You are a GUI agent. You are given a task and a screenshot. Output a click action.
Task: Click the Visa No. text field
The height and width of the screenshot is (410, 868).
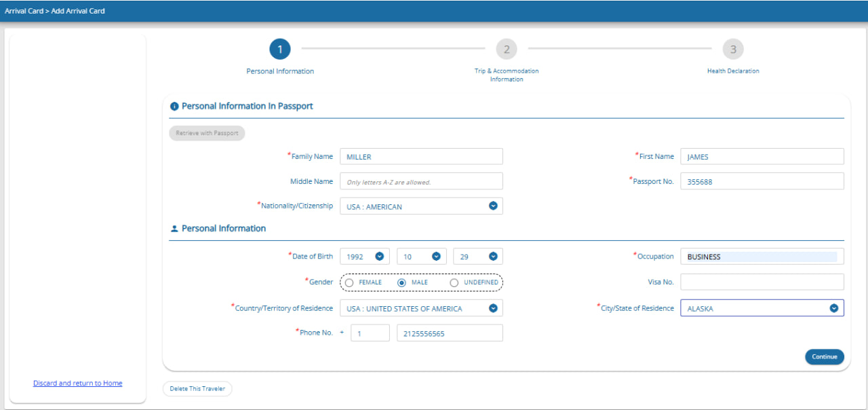point(762,282)
